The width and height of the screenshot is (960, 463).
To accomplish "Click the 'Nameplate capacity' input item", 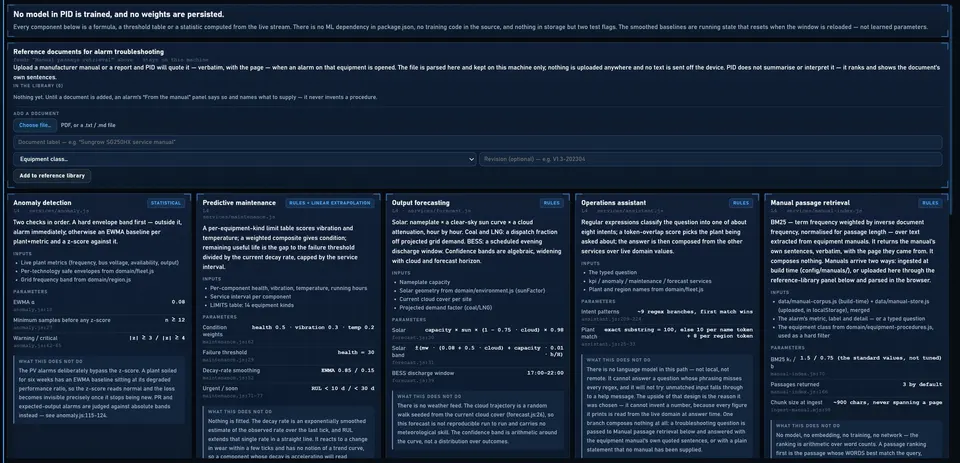I will click(421, 282).
